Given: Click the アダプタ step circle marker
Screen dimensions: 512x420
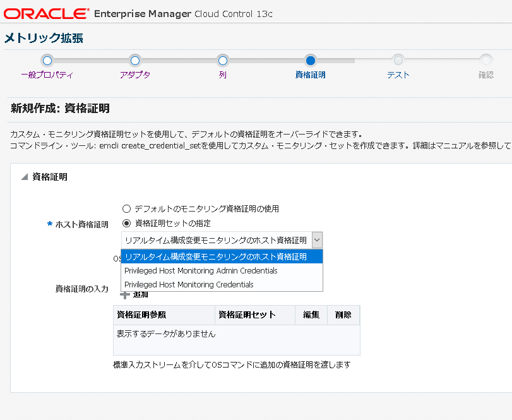Looking at the screenshot, I should pos(135,61).
